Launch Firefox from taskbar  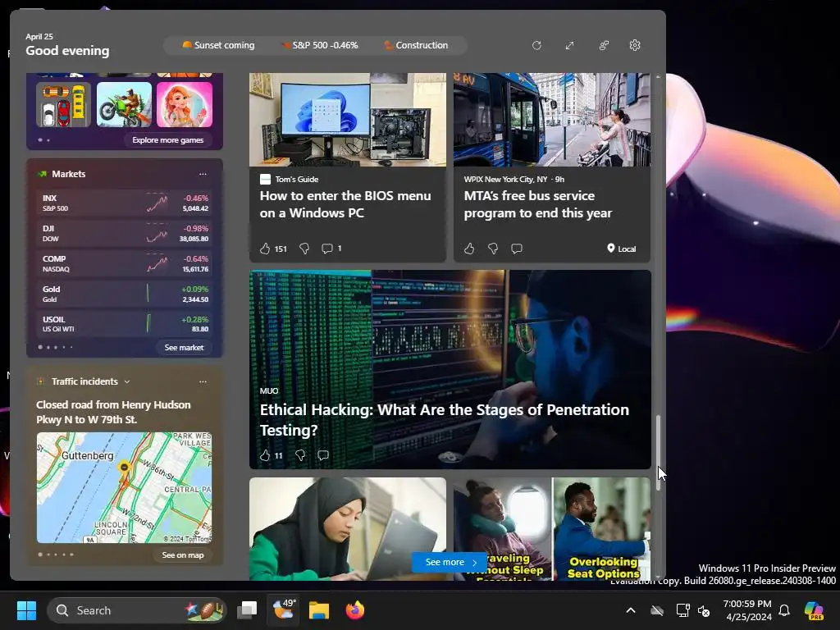click(354, 610)
